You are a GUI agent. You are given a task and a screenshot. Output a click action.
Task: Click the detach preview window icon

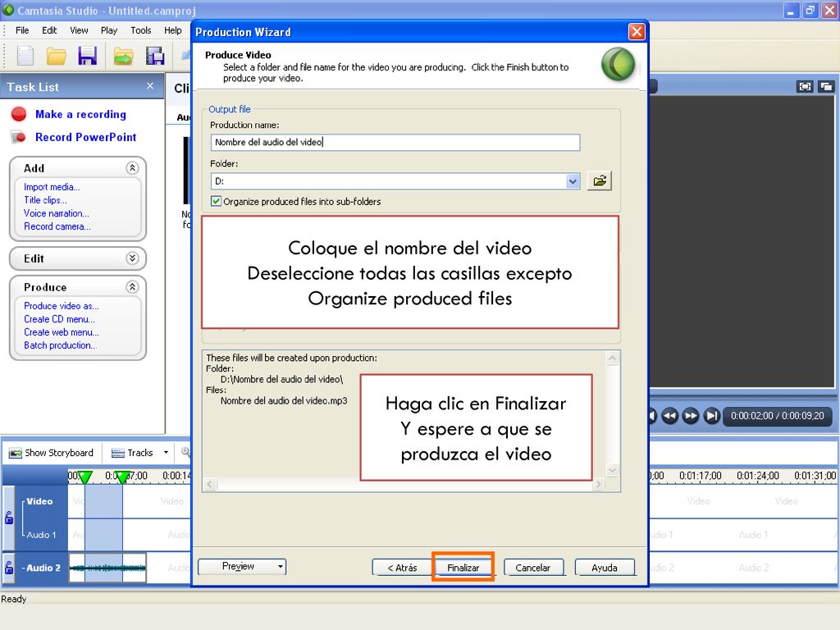(x=826, y=87)
